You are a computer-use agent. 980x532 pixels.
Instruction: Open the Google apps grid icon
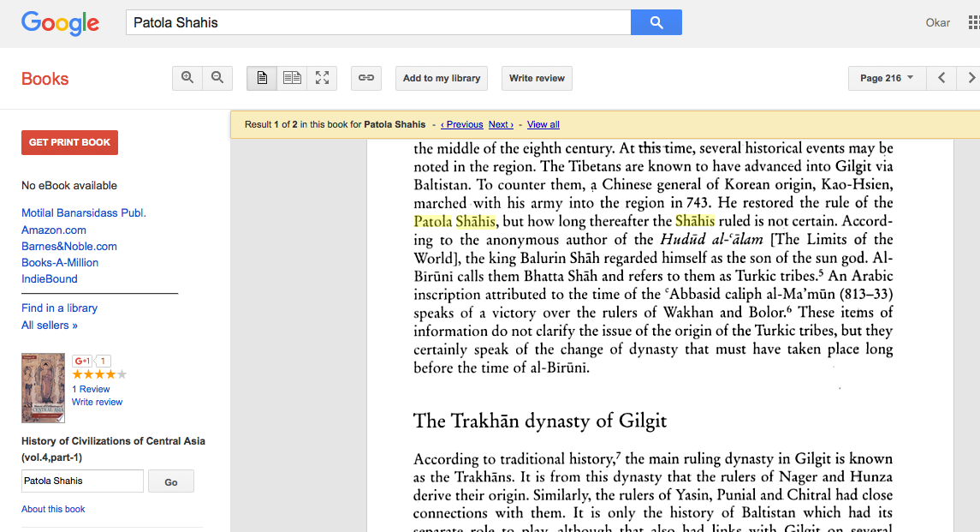click(x=974, y=22)
